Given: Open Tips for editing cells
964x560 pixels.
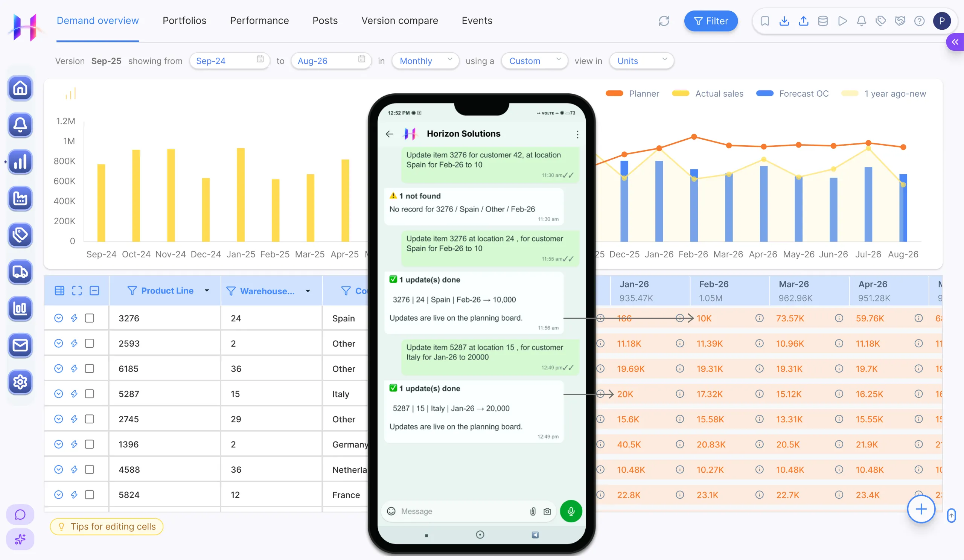Looking at the screenshot, I should tap(107, 527).
